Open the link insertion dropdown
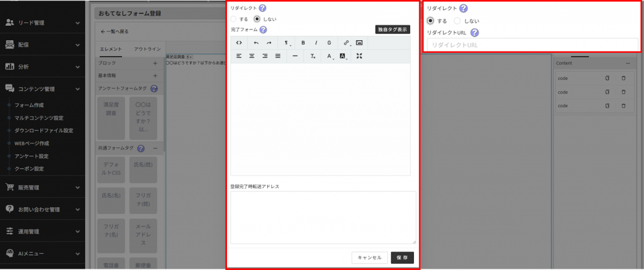Image resolution: width=644 pixels, height=270 pixels. (345, 43)
